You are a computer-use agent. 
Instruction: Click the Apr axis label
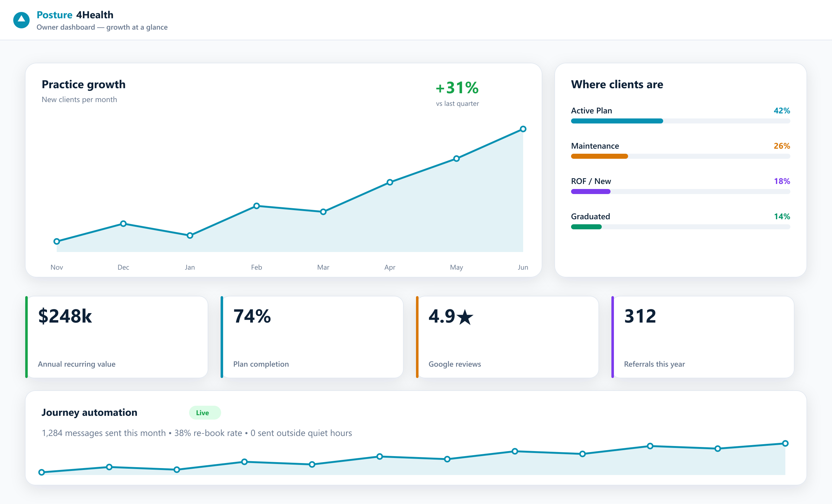pyautogui.click(x=390, y=267)
